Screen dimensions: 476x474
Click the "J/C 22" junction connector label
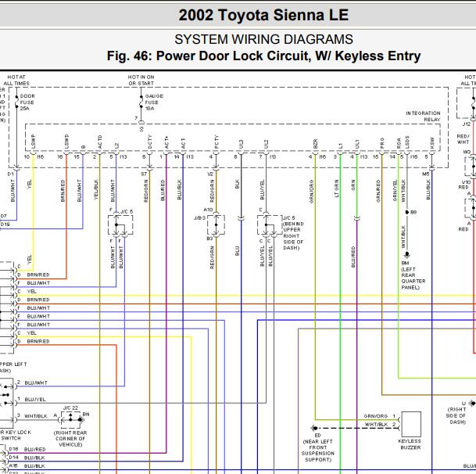tap(70, 408)
